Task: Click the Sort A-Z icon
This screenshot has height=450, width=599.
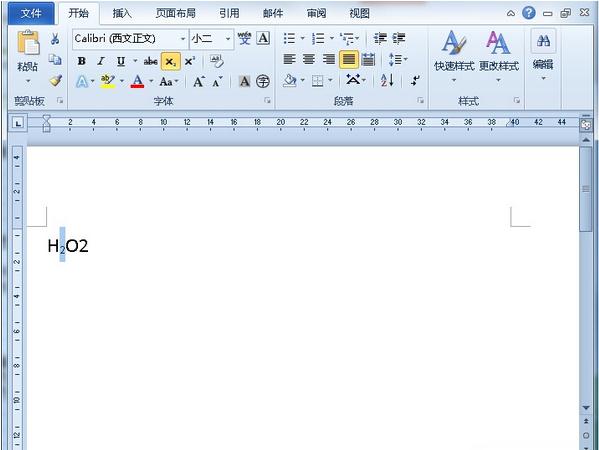Action: coord(387,81)
